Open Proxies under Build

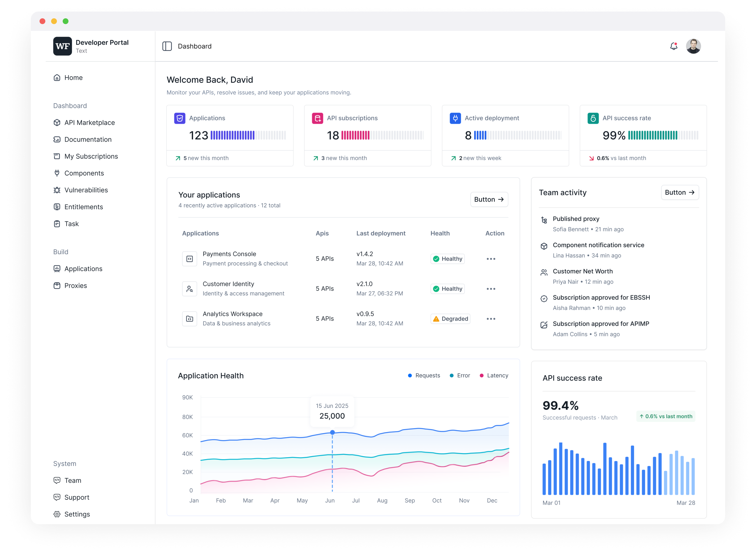click(x=70, y=285)
